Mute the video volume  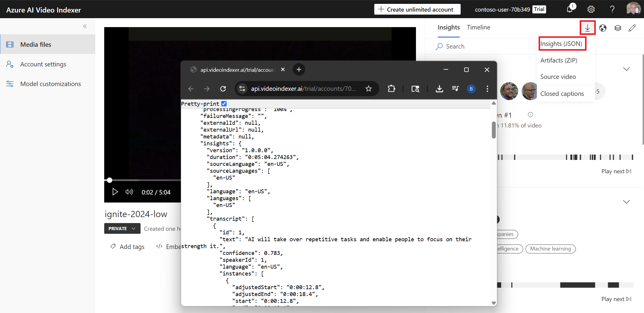tap(129, 192)
